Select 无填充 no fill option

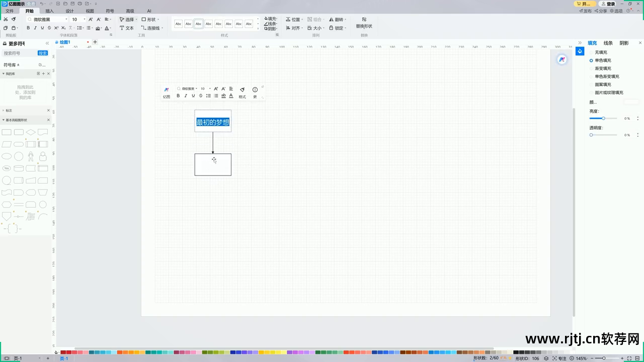click(599, 52)
